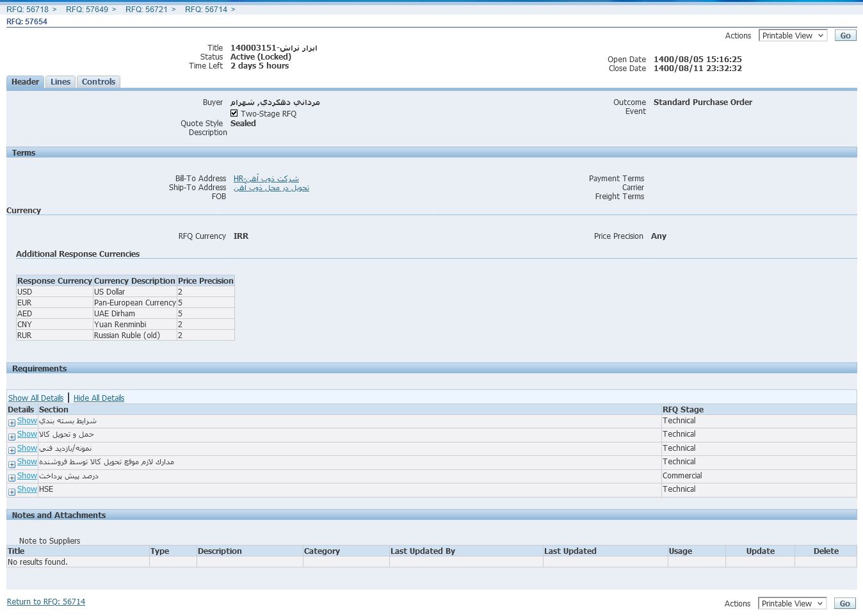The width and height of the screenshot is (863, 616).
Task: Click the bottom Go button
Action: (x=845, y=604)
